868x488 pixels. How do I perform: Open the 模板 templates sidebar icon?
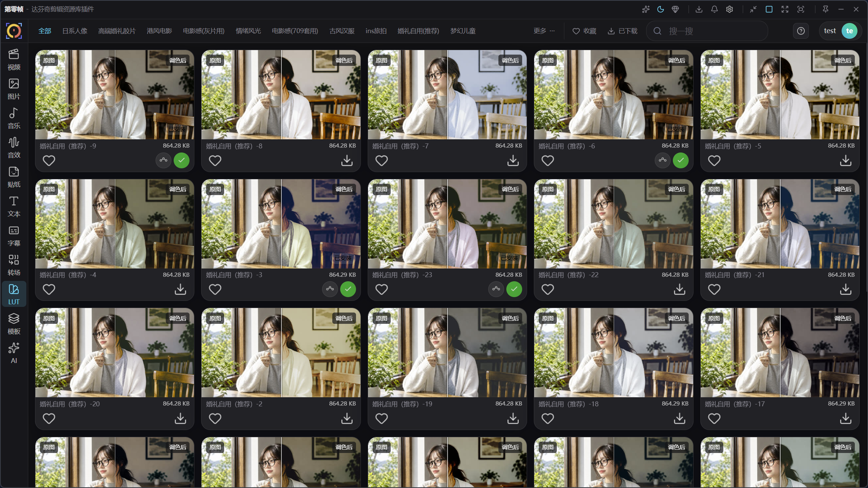point(14,324)
